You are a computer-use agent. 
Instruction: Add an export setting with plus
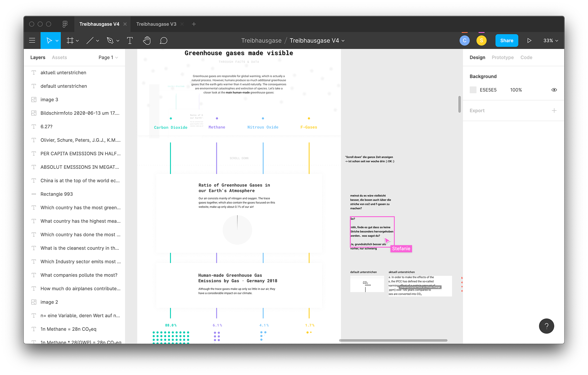[554, 110]
